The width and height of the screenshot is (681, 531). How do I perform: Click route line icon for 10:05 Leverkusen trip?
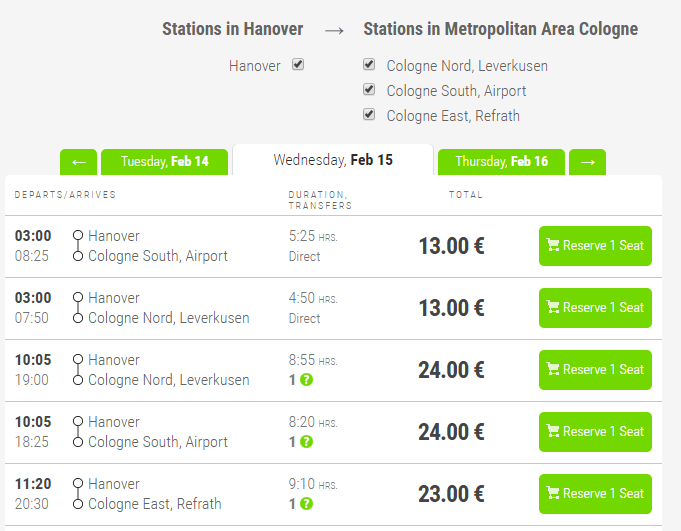78,370
